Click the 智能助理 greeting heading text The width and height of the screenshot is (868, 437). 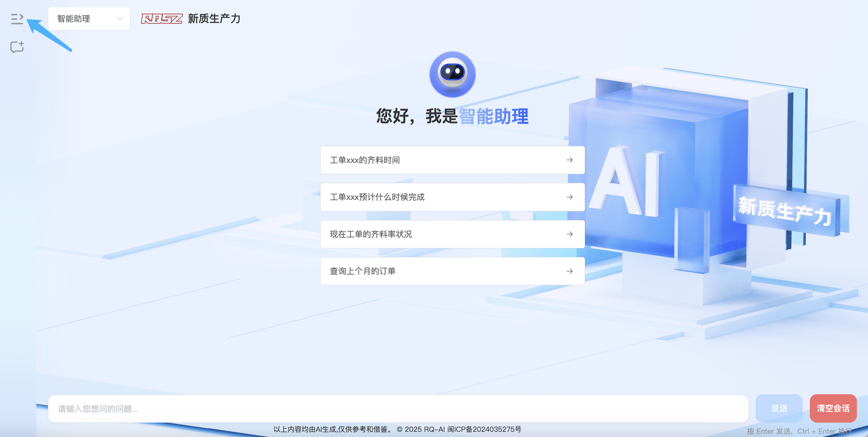[x=493, y=117]
